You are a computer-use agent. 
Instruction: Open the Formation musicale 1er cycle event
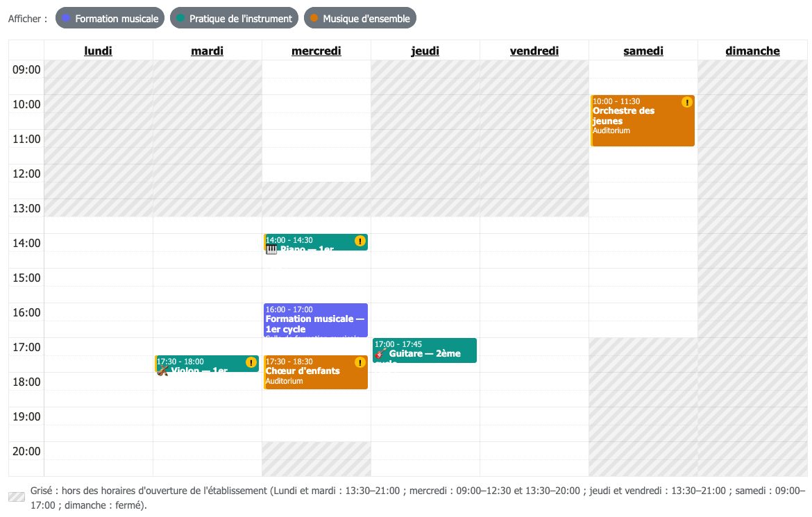tap(316, 320)
